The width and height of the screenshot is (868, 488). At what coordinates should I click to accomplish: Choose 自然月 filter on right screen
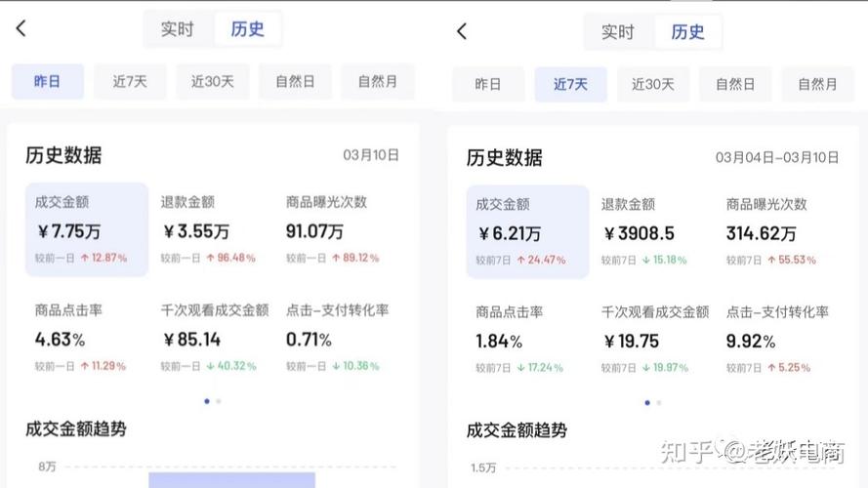[817, 84]
